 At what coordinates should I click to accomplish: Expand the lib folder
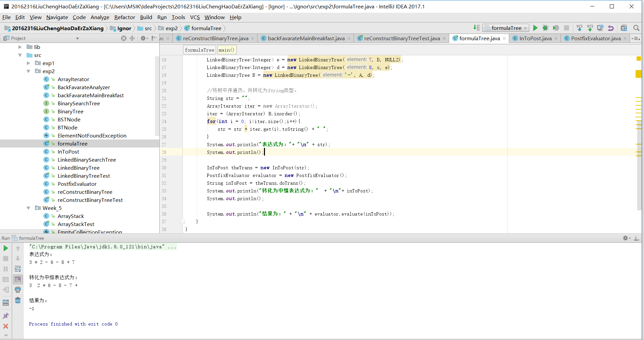(20, 47)
